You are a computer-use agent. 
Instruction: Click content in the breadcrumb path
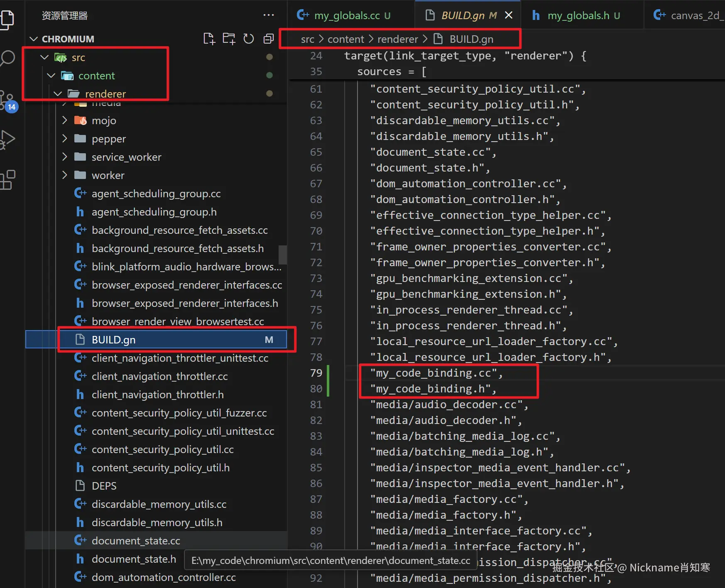click(345, 39)
